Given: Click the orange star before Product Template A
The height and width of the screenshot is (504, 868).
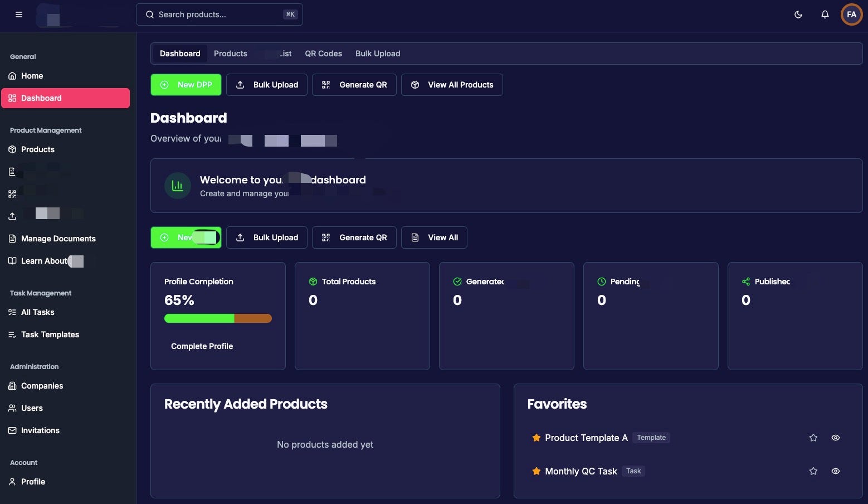Looking at the screenshot, I should 537,438.
